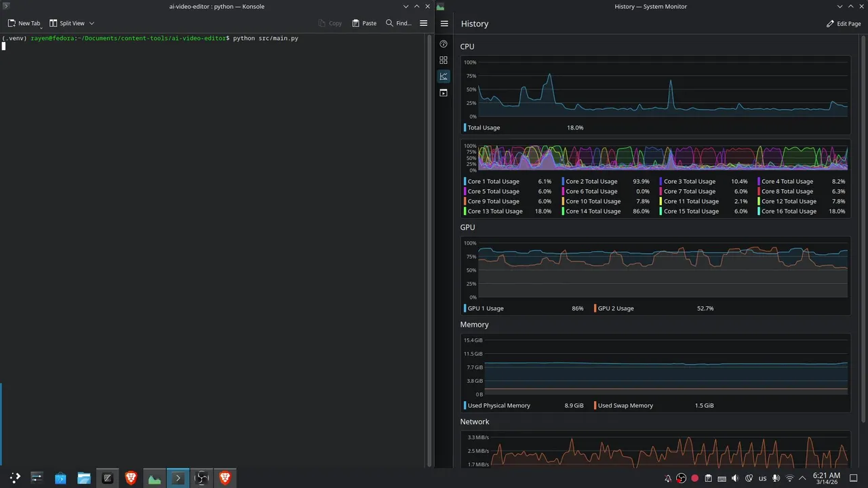Select the History page icon in sidebar
This screenshot has height=488, width=868.
point(443,77)
